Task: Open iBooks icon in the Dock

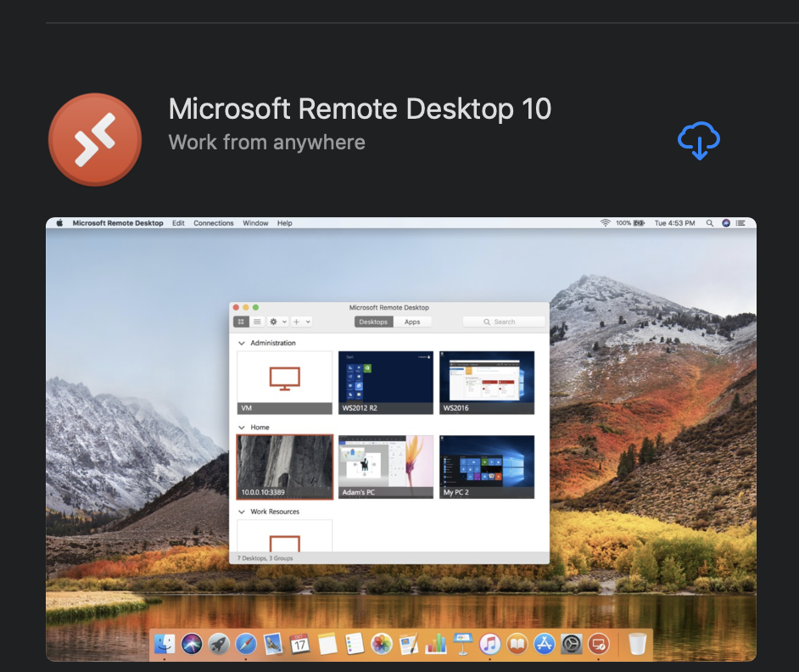Action: click(x=517, y=644)
